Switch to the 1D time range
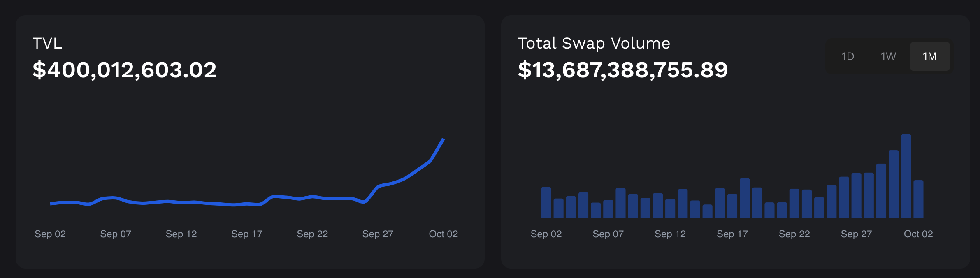980x278 pixels. point(848,56)
